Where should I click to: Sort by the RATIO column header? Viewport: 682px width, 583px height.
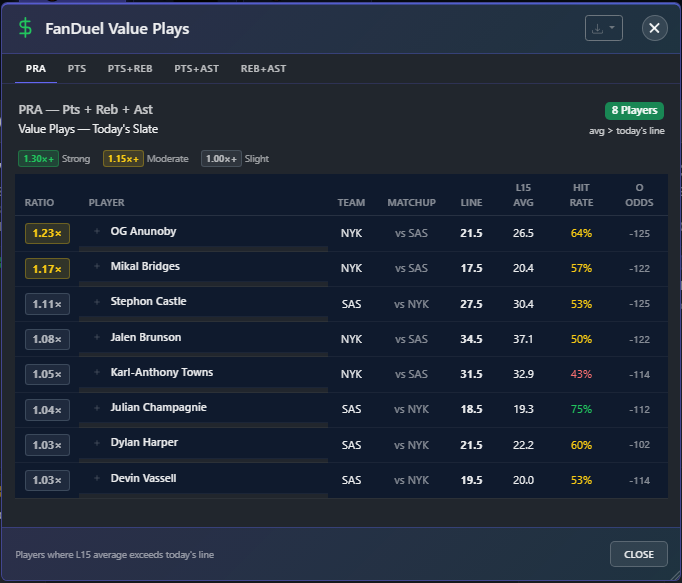tap(39, 203)
